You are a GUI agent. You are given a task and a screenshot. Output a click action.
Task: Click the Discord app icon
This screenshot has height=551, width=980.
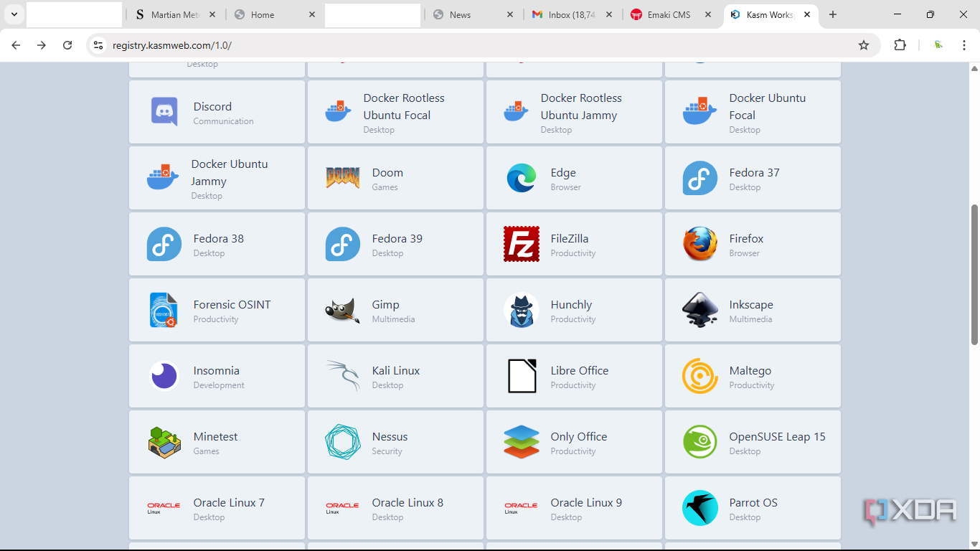[164, 112]
